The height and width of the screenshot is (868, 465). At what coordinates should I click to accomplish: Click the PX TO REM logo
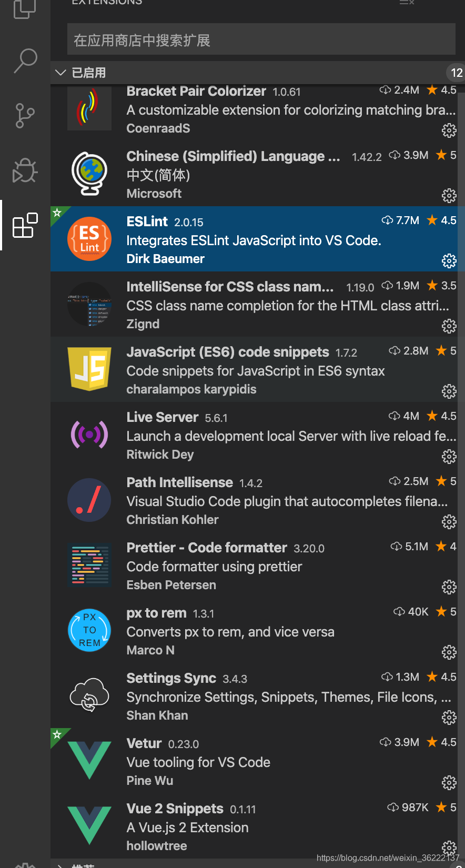pos(89,630)
